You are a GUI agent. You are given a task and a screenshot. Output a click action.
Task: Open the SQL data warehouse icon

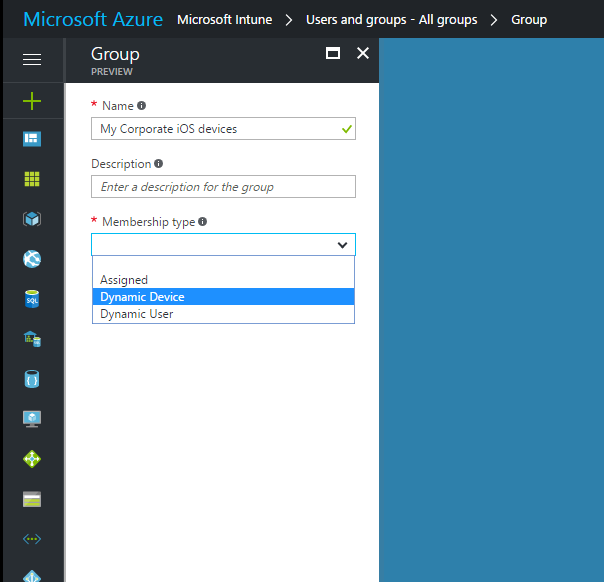pos(32,339)
